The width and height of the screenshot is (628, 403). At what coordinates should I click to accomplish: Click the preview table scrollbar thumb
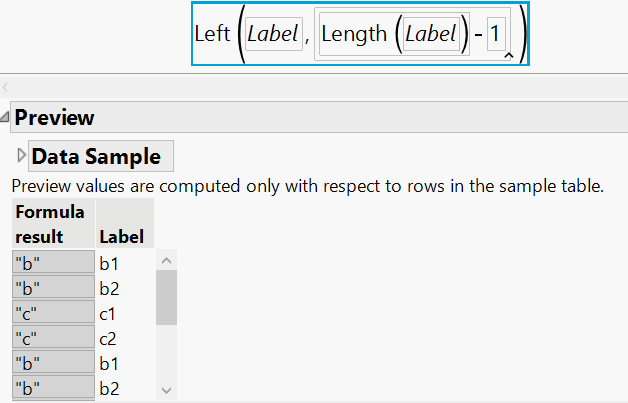[167, 297]
